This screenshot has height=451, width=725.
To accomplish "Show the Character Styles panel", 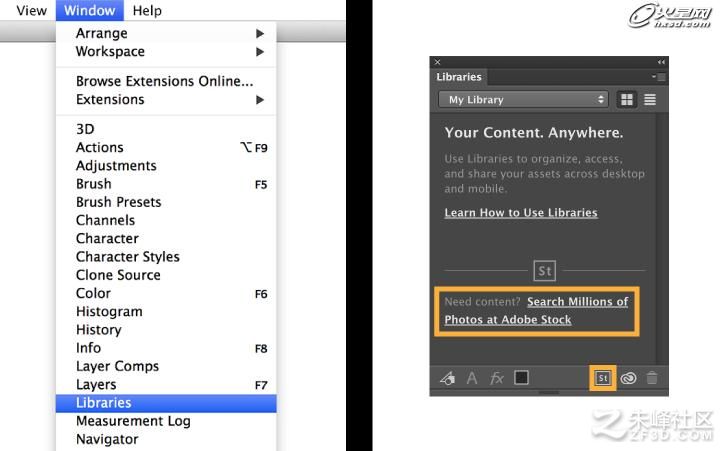I will pos(166,257).
